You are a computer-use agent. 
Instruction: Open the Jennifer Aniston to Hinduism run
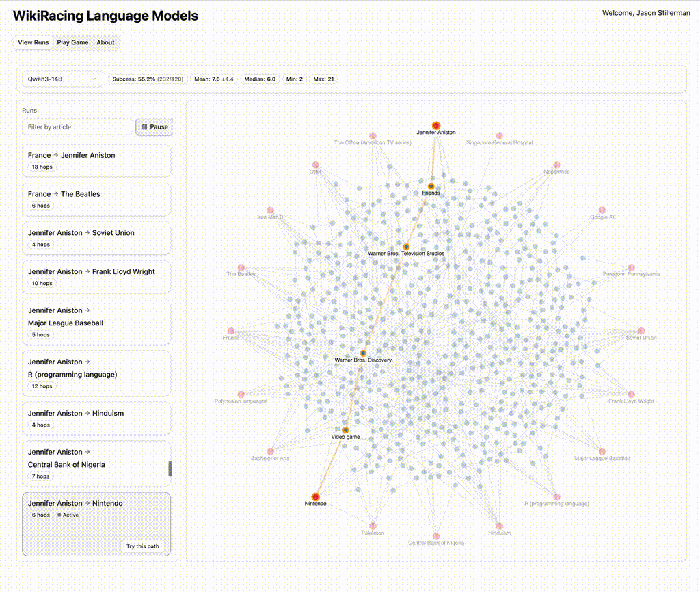(x=96, y=419)
